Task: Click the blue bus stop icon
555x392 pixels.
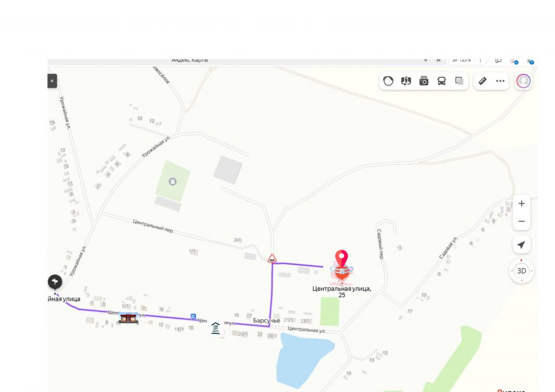Action: (x=193, y=316)
